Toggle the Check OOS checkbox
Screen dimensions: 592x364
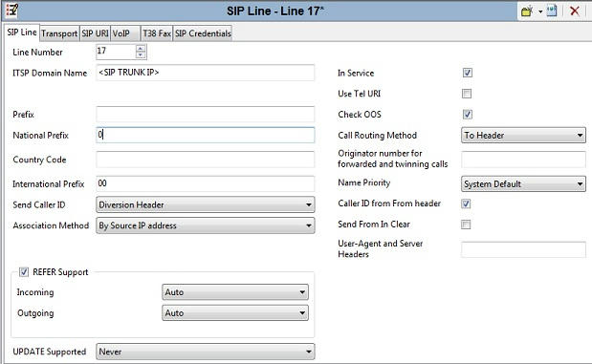(x=467, y=115)
